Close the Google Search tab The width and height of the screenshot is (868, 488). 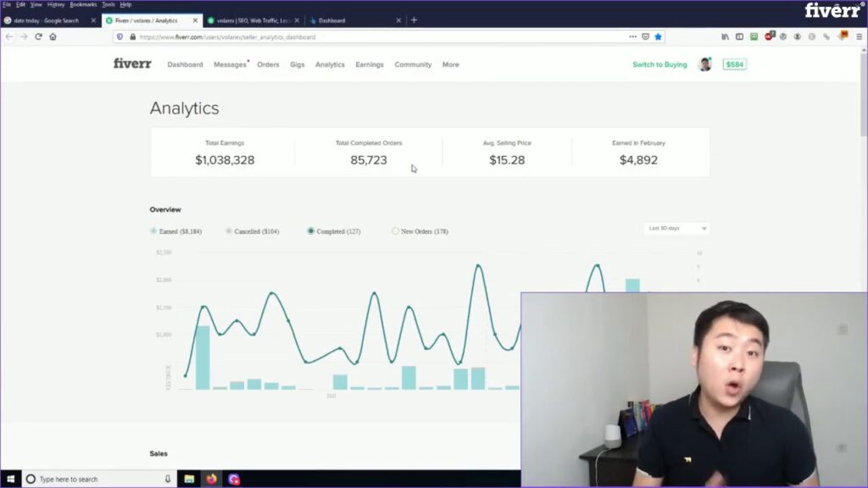[93, 20]
